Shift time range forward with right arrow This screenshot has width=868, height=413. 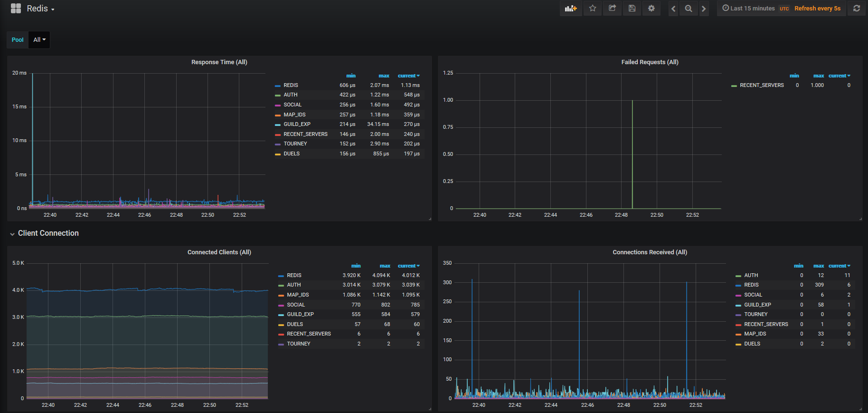704,9
